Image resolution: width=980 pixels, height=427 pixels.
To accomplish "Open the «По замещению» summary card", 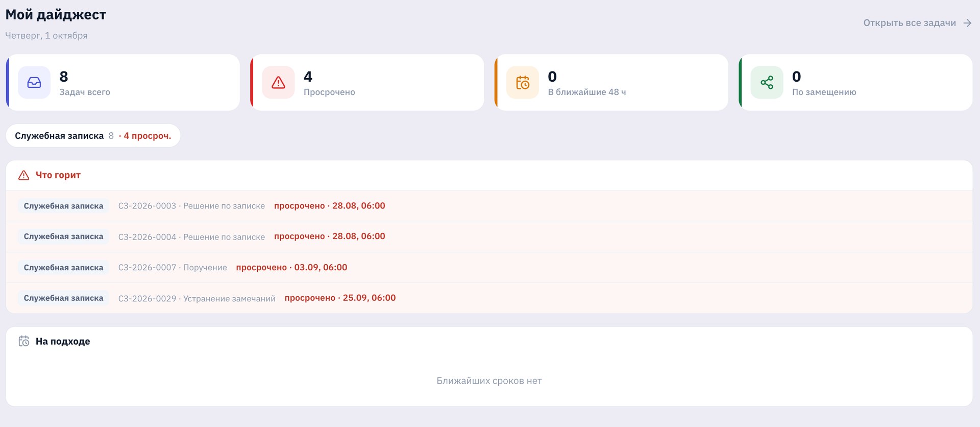I will (x=855, y=82).
